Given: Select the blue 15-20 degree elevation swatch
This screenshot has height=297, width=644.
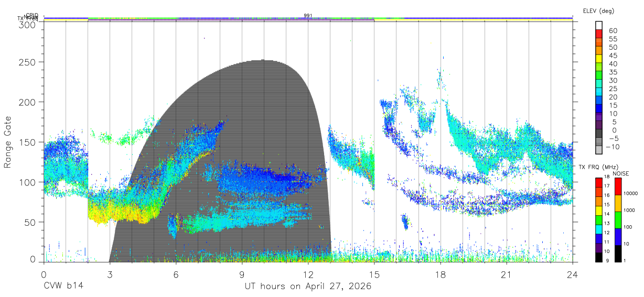Looking at the screenshot, I should (x=599, y=101).
